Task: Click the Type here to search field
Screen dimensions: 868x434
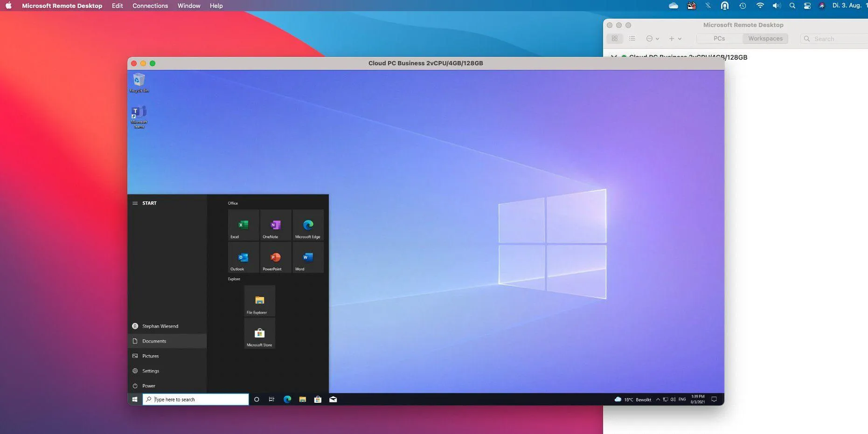Action: point(196,400)
